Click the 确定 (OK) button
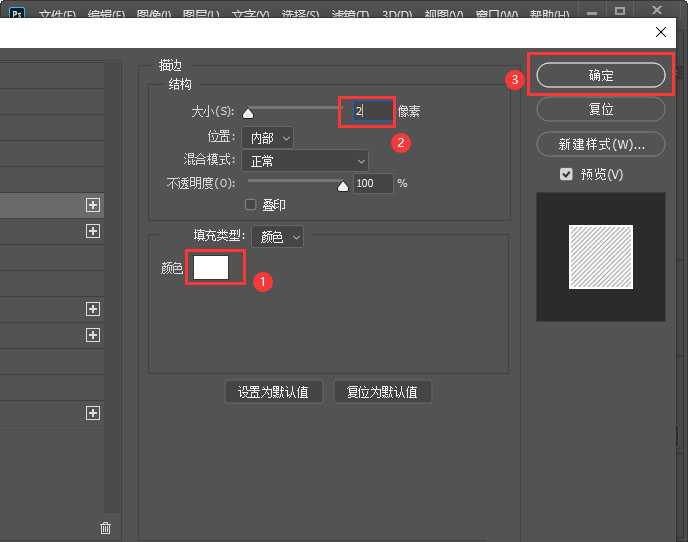 click(600, 76)
